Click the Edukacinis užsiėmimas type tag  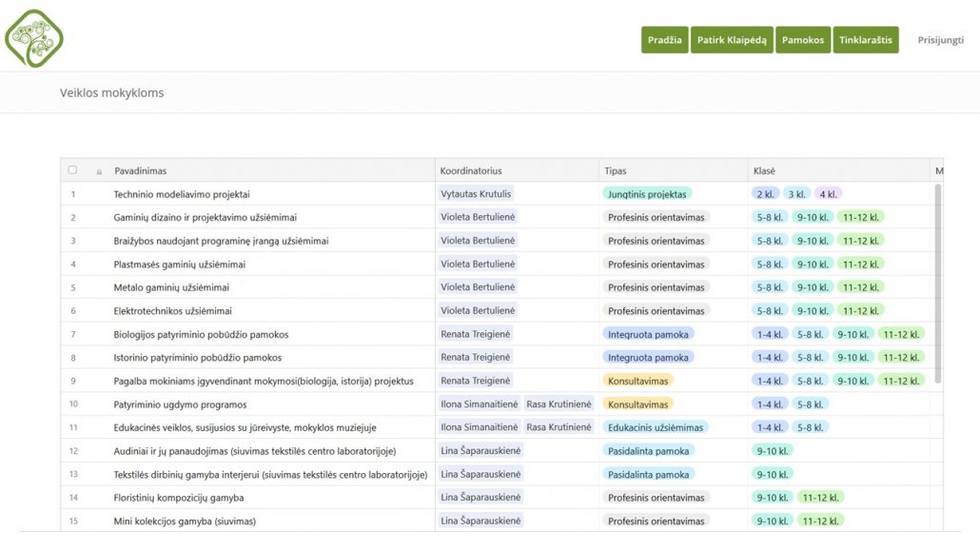click(x=655, y=428)
